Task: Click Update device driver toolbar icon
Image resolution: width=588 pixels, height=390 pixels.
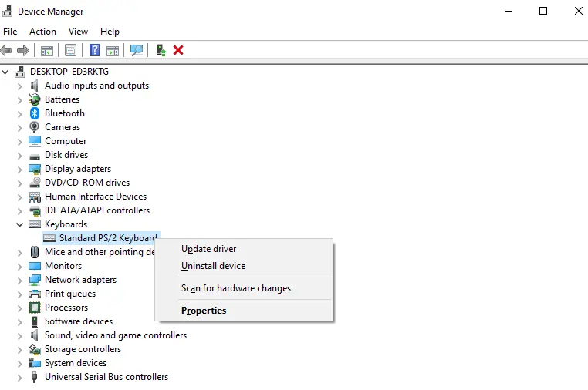Action: [161, 50]
